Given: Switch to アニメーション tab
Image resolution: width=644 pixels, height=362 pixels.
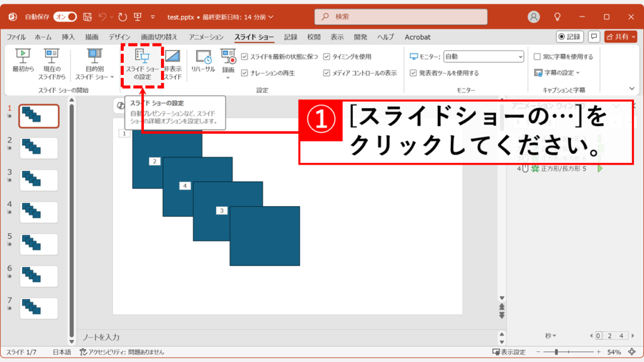Looking at the screenshot, I should tap(206, 37).
